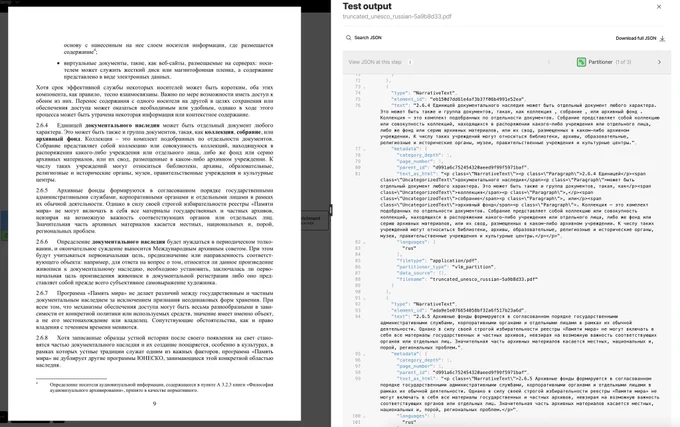Click the page number 9 in the PDF

click(154, 404)
